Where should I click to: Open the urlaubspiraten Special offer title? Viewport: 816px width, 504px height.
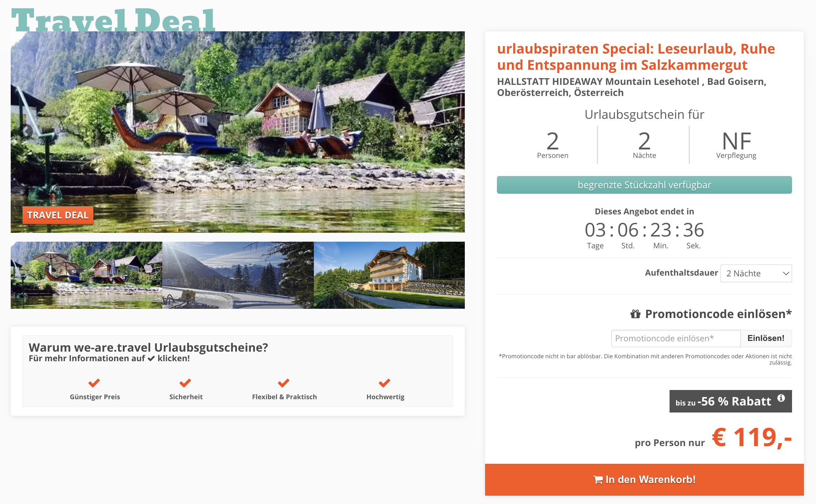(636, 57)
